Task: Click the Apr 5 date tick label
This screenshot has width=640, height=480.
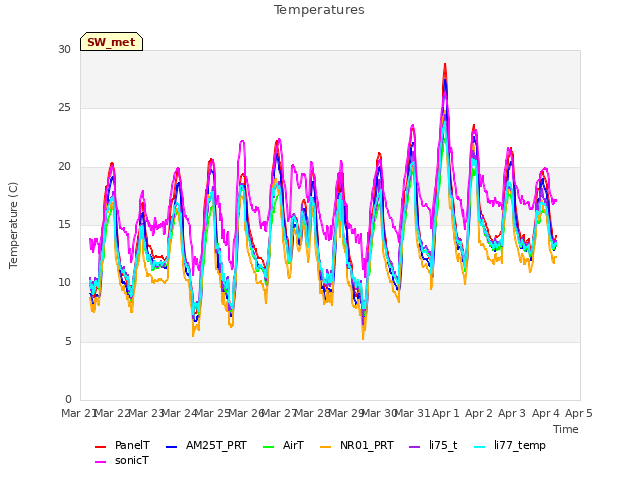Action: (579, 413)
